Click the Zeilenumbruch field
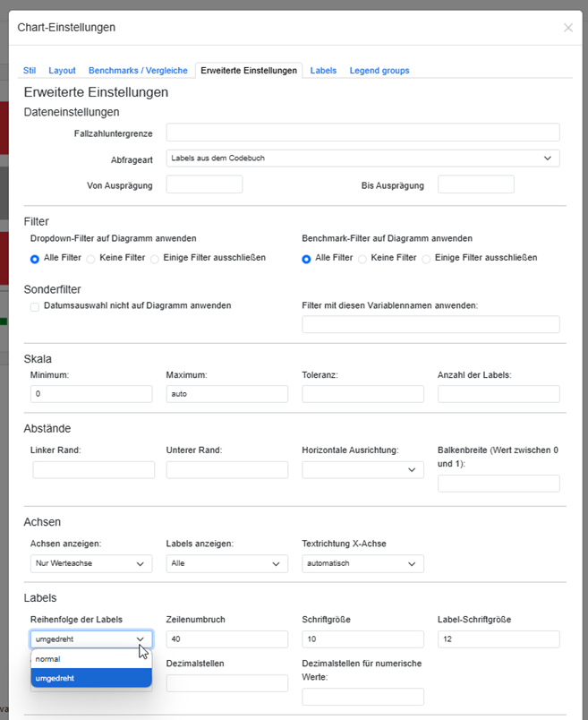Image resolution: width=588 pixels, height=720 pixels. point(226,639)
